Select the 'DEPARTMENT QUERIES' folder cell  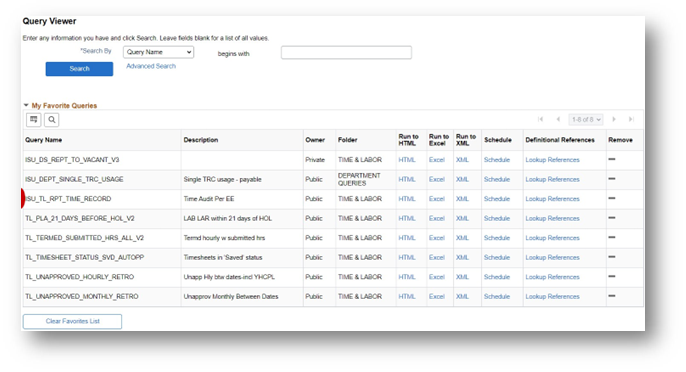point(359,179)
